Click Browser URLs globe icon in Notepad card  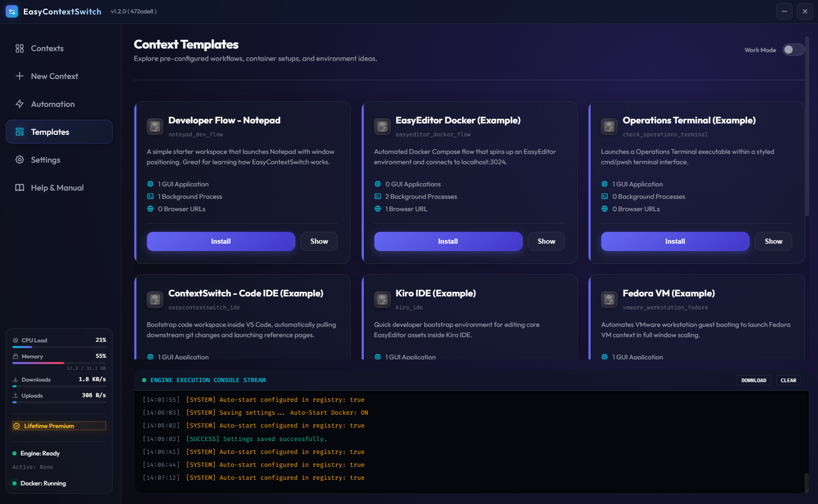pos(150,209)
